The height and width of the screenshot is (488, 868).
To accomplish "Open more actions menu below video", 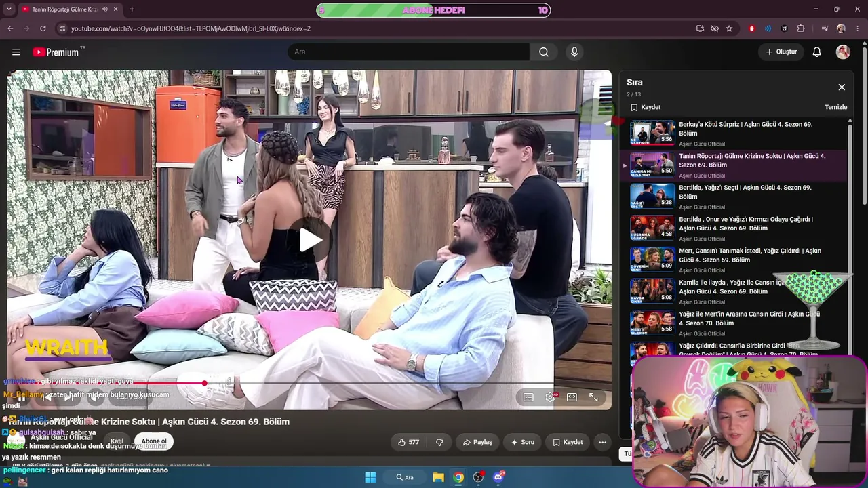I will (602, 442).
